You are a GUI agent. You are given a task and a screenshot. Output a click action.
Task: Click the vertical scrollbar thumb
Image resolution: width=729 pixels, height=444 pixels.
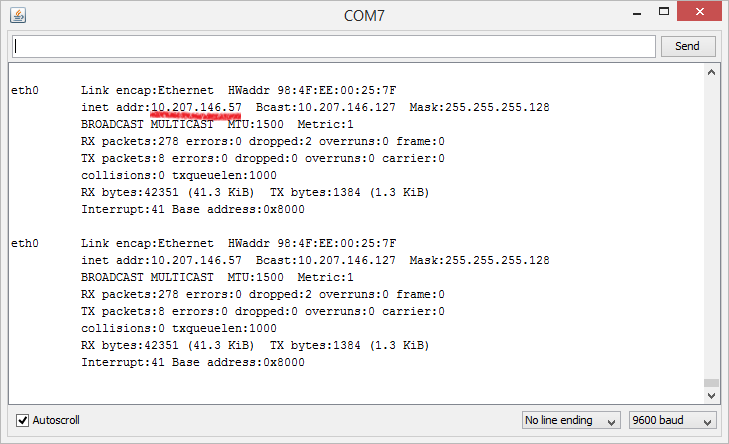(x=711, y=383)
